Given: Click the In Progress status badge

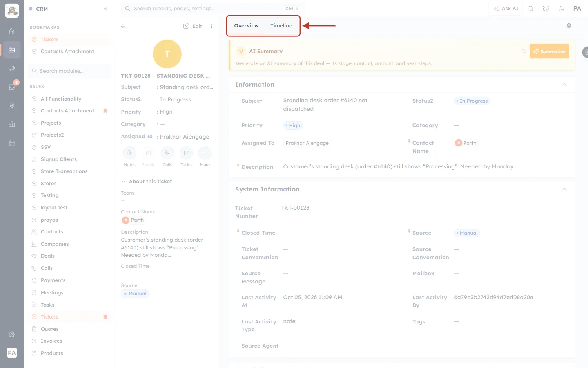Looking at the screenshot, I should 472,101.
